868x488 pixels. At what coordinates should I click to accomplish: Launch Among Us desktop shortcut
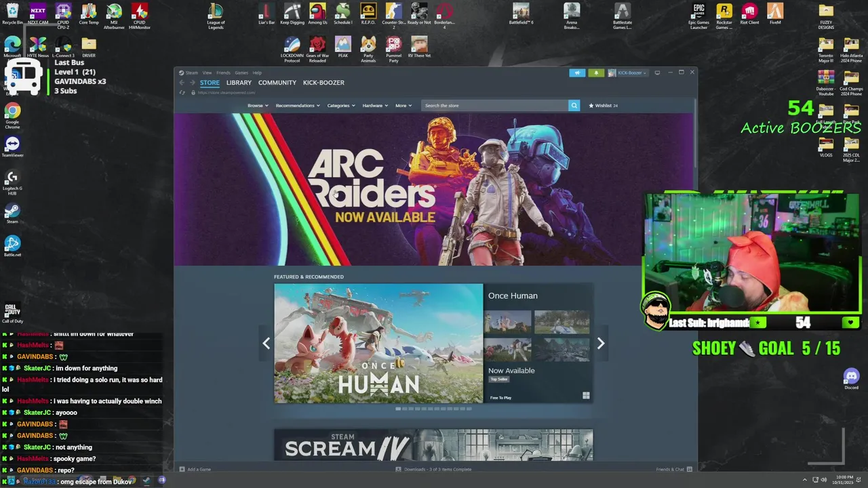317,14
